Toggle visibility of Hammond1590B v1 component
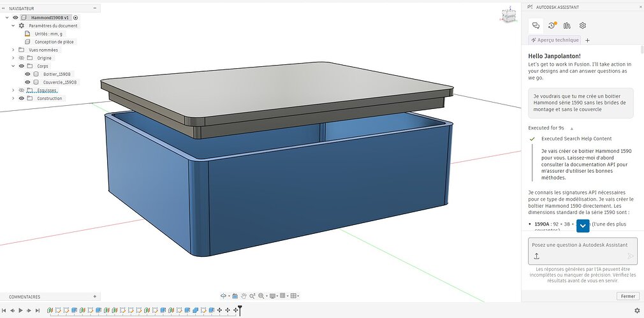 click(x=15, y=18)
